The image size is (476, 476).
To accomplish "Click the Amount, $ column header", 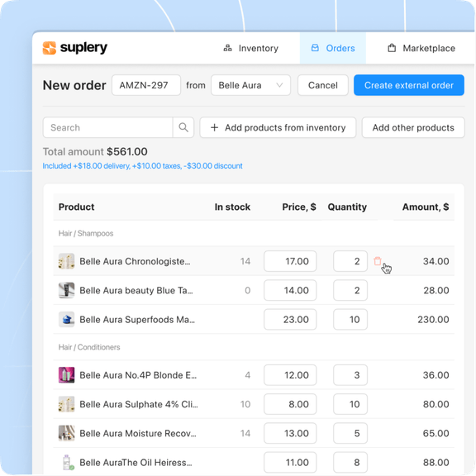I will point(426,207).
